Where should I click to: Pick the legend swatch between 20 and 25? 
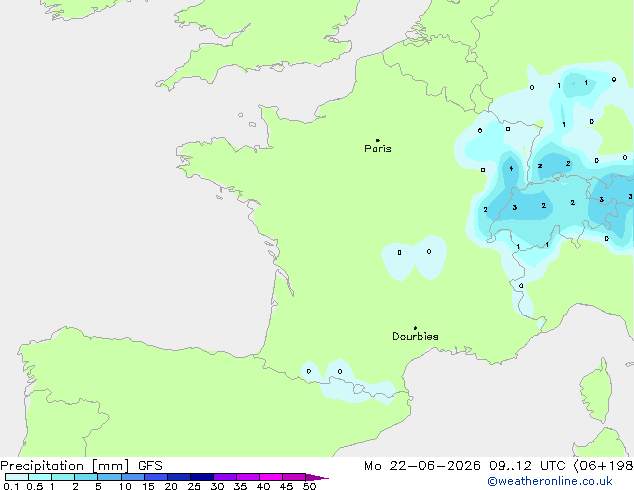pyautogui.click(x=179, y=477)
